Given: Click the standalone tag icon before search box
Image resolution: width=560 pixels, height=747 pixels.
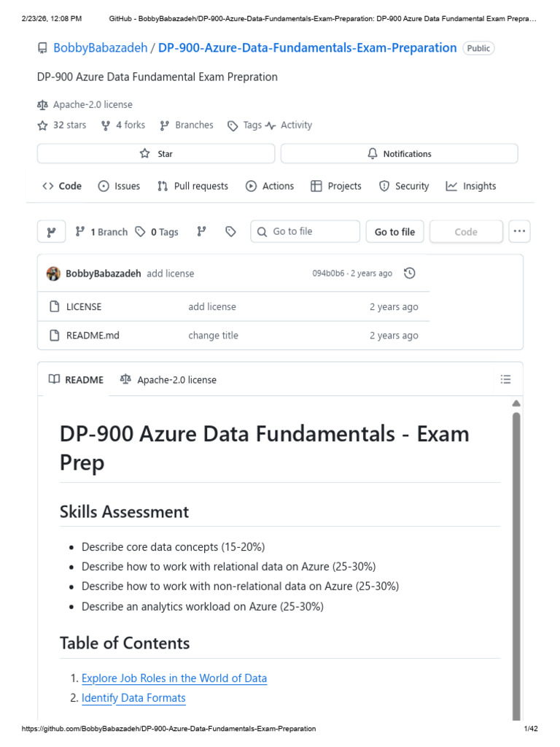Looking at the screenshot, I should 230,231.
